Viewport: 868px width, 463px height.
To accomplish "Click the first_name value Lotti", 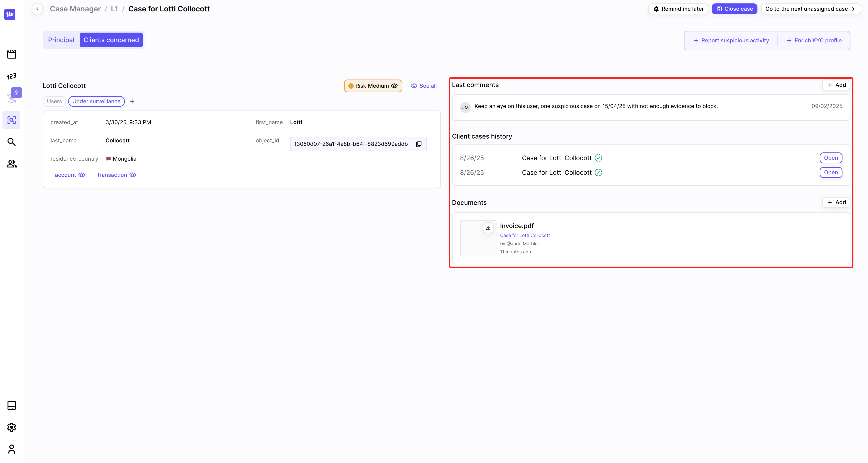I will click(296, 122).
